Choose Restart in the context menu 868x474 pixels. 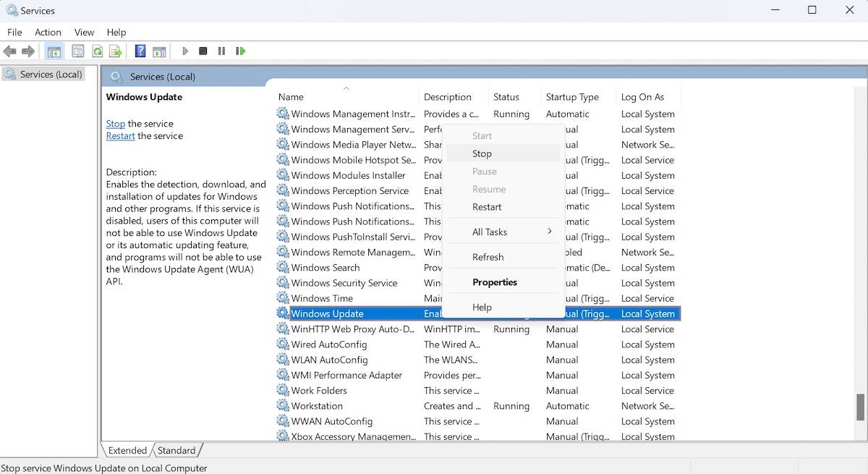click(x=487, y=207)
